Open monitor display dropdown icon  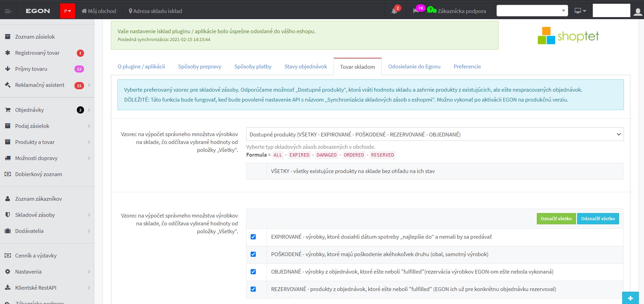[580, 11]
